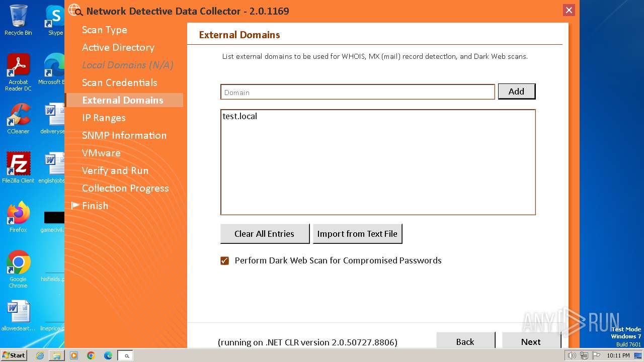
Task: Open Windows Explorer folder in the taskbar
Action: [x=57, y=355]
